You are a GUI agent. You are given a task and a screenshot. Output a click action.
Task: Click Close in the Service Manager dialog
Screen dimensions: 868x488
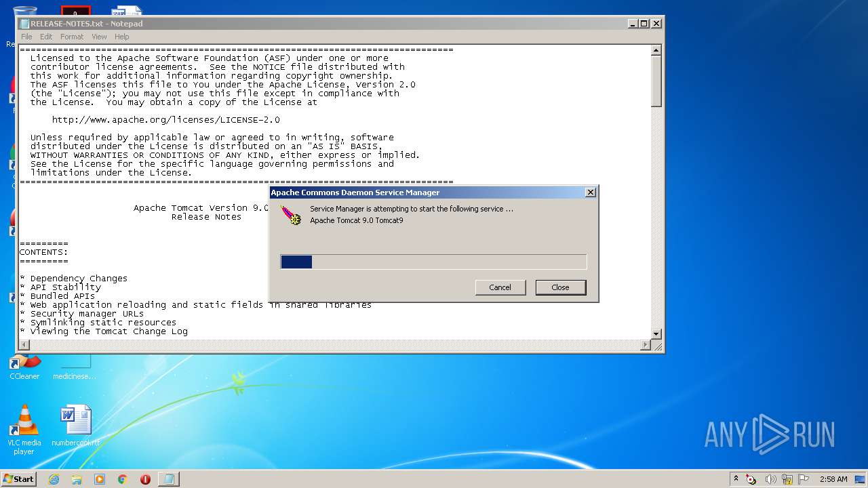(561, 287)
